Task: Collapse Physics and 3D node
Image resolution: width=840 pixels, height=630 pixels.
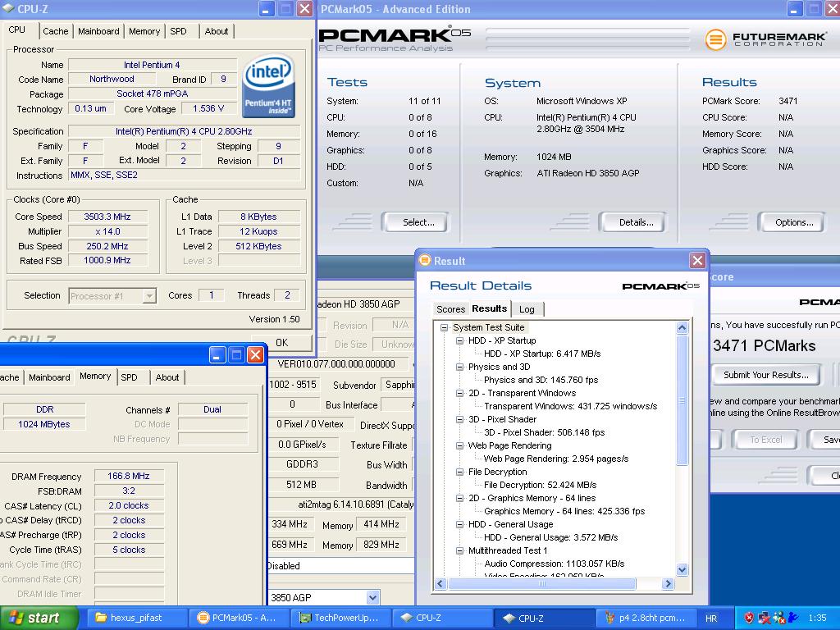Action: pyautogui.click(x=459, y=367)
